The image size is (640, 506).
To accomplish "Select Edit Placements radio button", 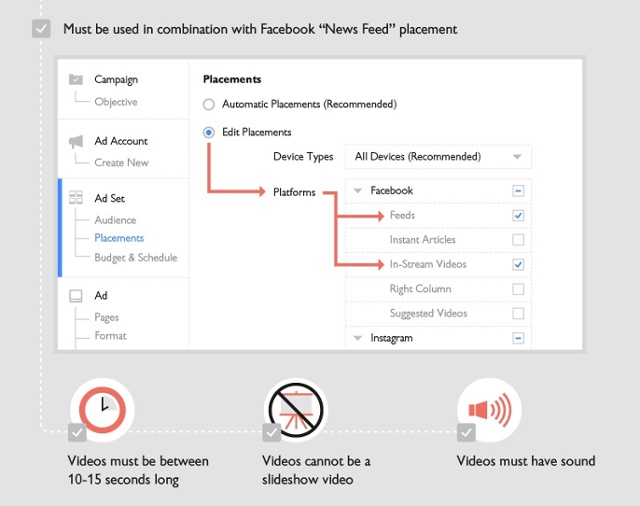I will [209, 132].
